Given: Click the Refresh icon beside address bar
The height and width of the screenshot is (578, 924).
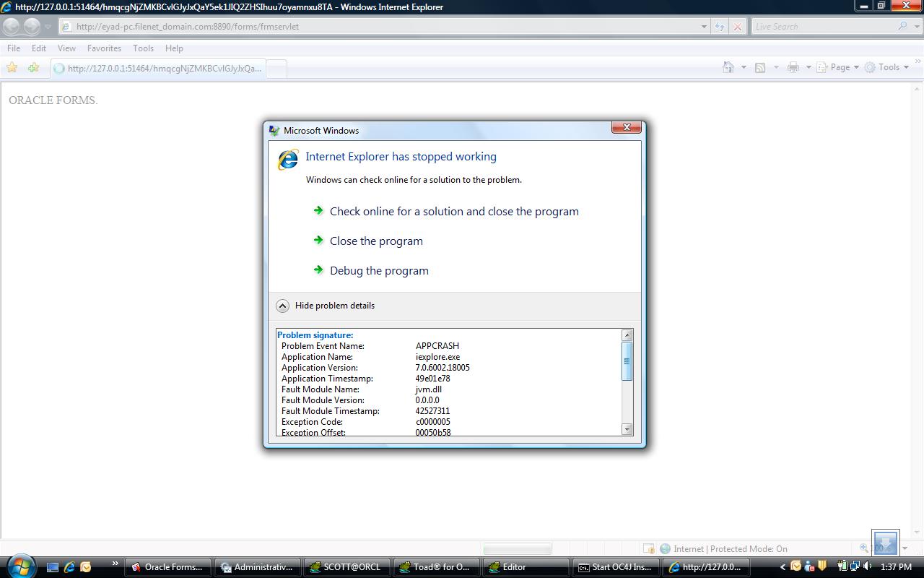Looking at the screenshot, I should [x=720, y=27].
